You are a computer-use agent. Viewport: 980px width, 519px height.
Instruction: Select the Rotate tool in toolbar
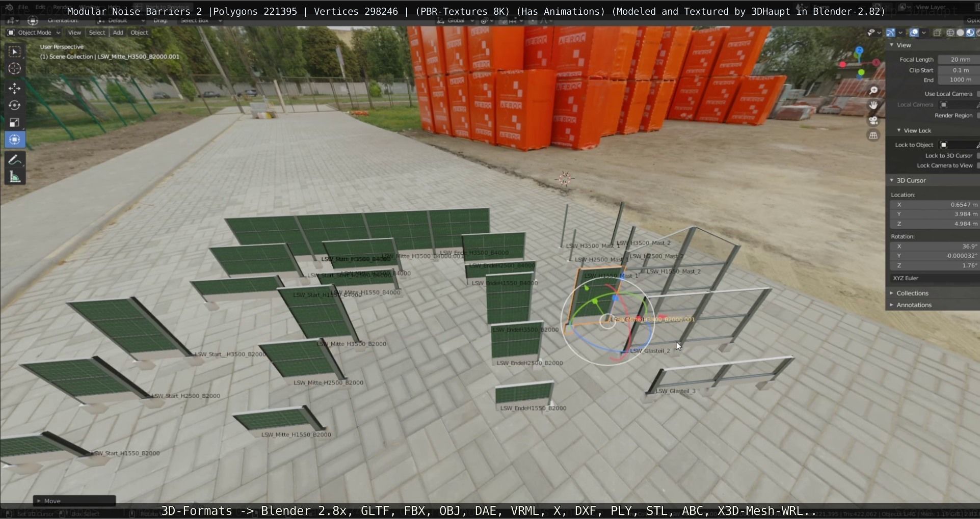point(15,105)
